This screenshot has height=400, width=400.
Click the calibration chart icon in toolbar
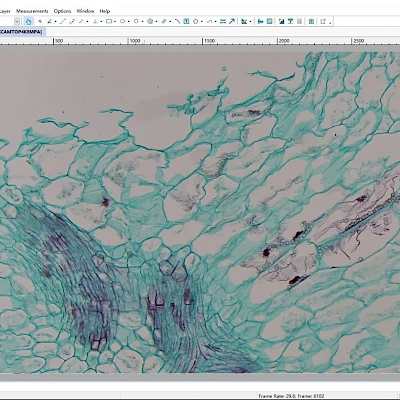(244, 21)
